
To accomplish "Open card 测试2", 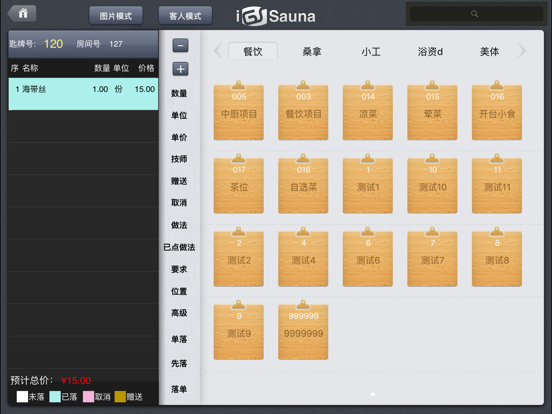I will 239,257.
